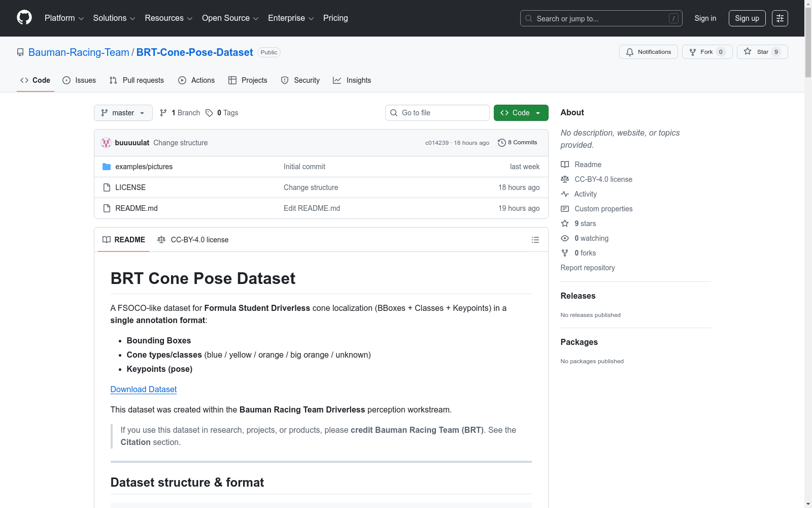Click the scales icon next to CC-BY-4.0 license

click(565, 179)
